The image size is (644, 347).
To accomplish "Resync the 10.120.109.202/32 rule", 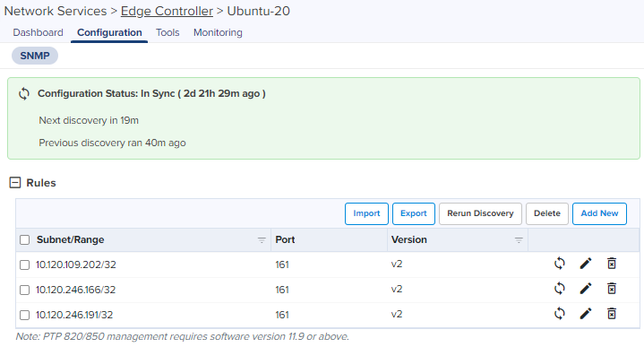I will [x=560, y=264].
